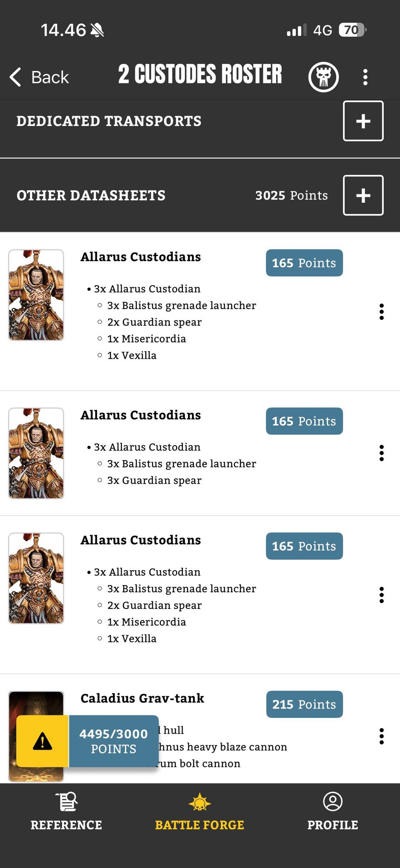Open the back chevron arrow icon

click(15, 77)
